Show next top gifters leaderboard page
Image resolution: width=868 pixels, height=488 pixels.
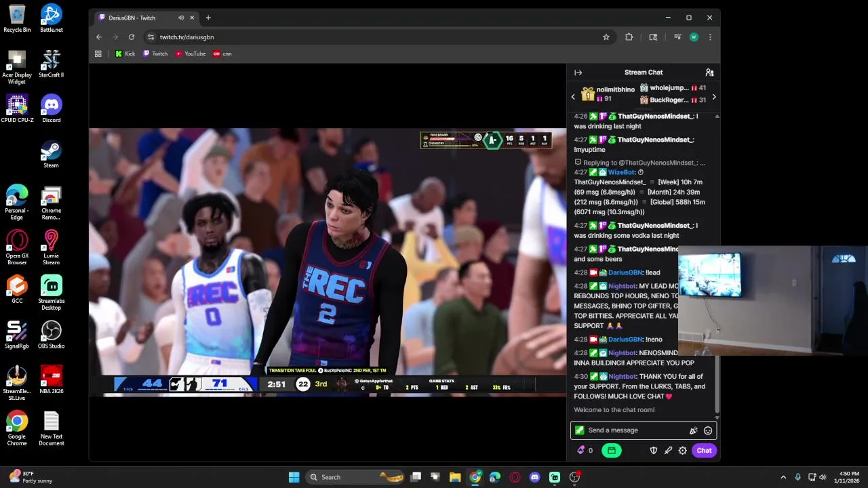coord(713,97)
